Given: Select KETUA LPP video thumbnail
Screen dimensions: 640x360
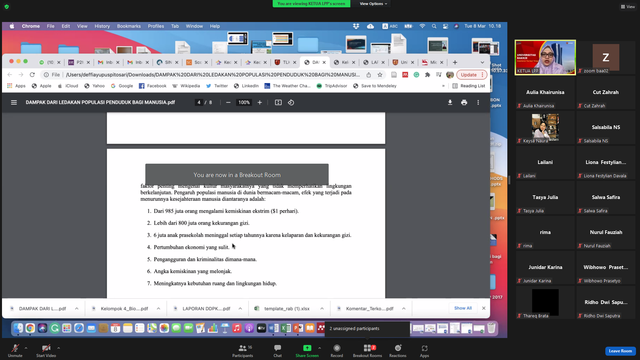Looking at the screenshot, I should 545,57.
